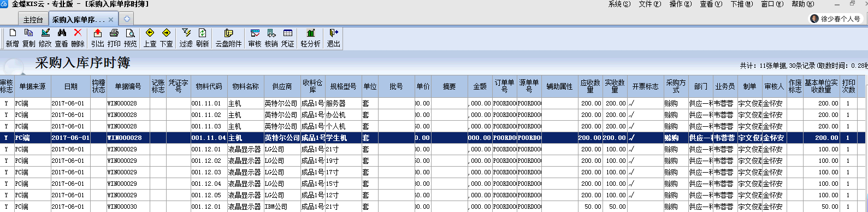Click the 物料代码 column header
This screenshot has width=868, height=212.
coord(209,86)
